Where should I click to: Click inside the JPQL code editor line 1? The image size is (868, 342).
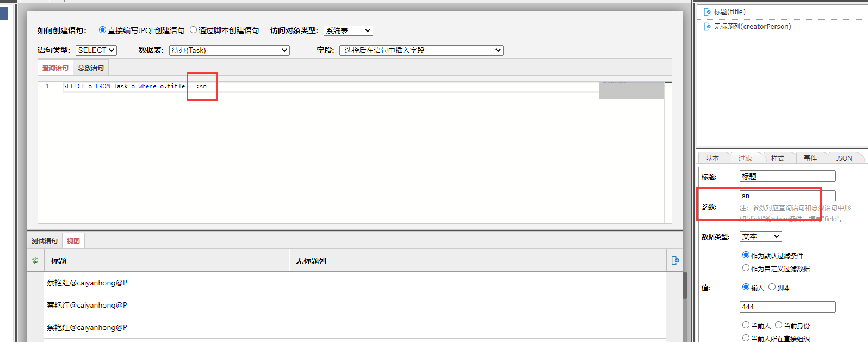(331, 86)
